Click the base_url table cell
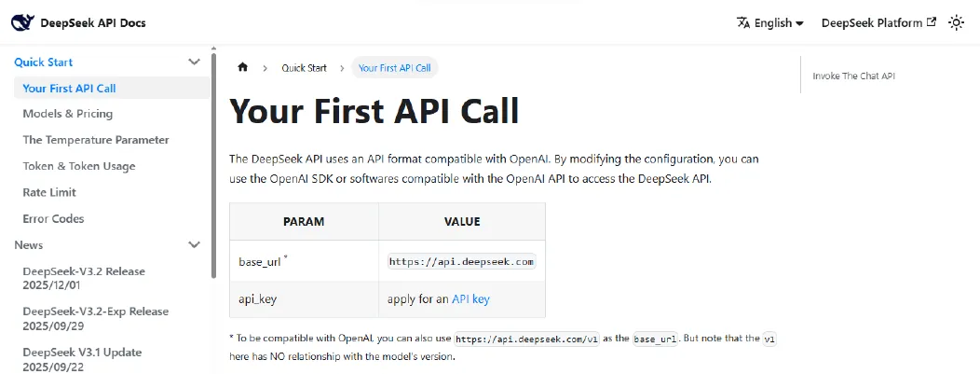 click(304, 261)
